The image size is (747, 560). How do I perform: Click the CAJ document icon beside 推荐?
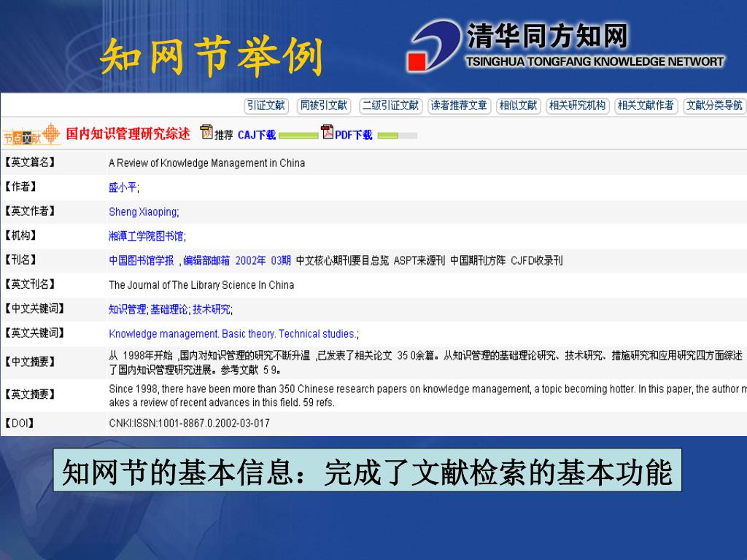click(x=206, y=132)
